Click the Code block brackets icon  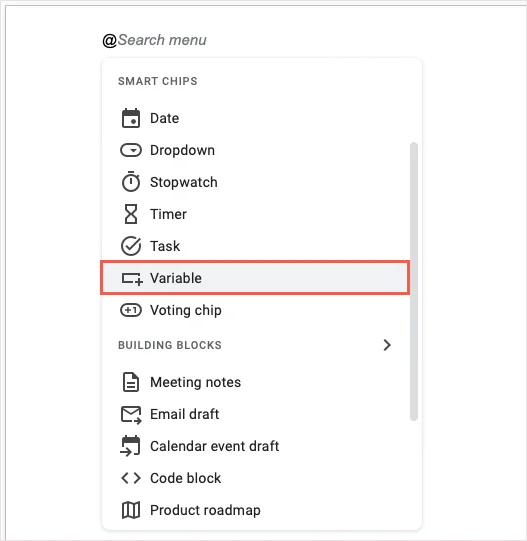131,478
